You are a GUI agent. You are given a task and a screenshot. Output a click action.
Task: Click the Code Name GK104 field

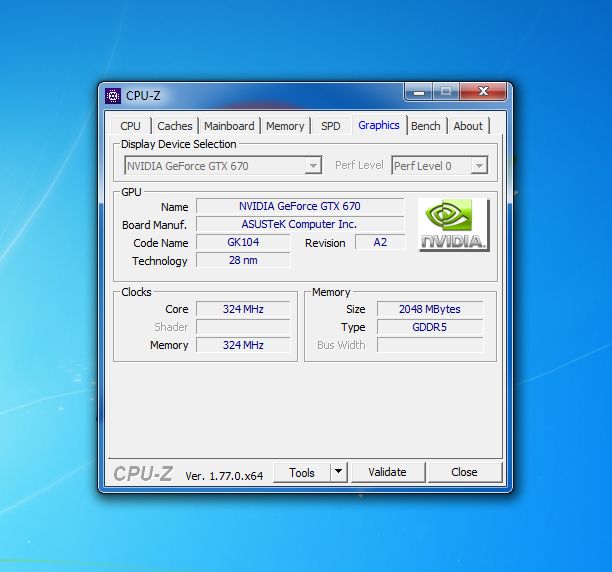pyautogui.click(x=243, y=242)
